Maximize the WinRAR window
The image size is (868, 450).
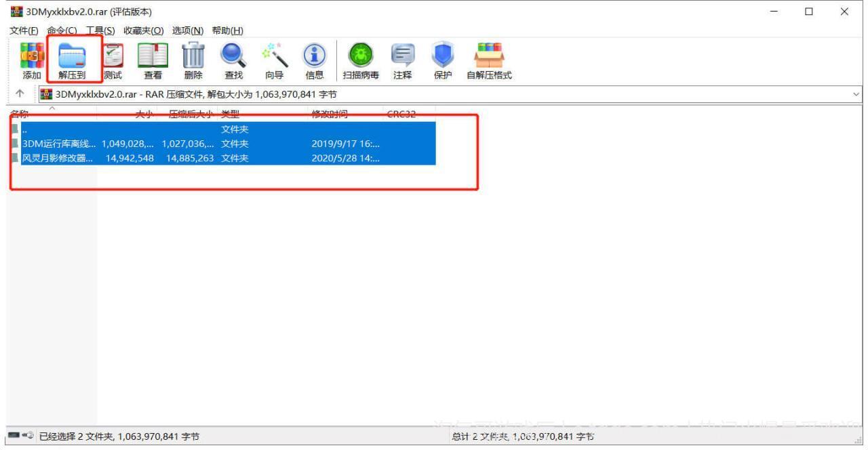pos(809,12)
